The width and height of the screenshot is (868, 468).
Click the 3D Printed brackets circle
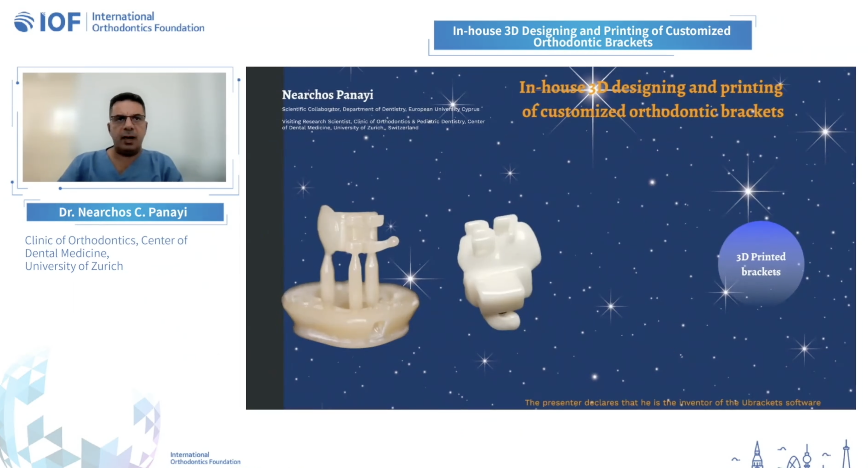(x=761, y=264)
